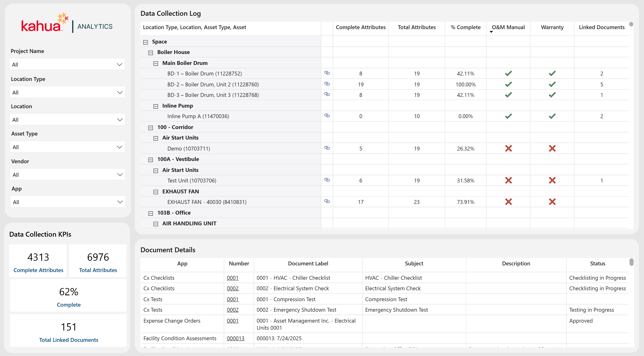Open document 0001 HVAC Chiller Checklist link
The image size is (644, 356).
click(x=232, y=278)
